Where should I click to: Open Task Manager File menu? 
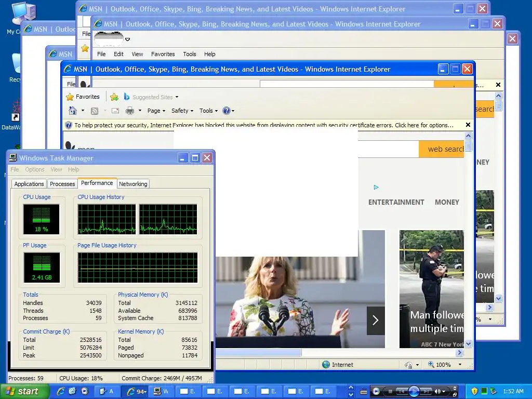pyautogui.click(x=15, y=169)
